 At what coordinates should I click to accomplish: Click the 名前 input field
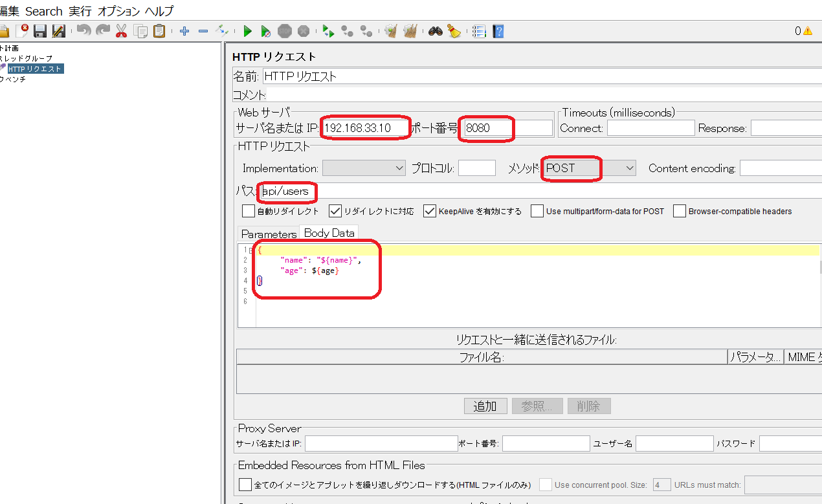pyautogui.click(x=542, y=76)
